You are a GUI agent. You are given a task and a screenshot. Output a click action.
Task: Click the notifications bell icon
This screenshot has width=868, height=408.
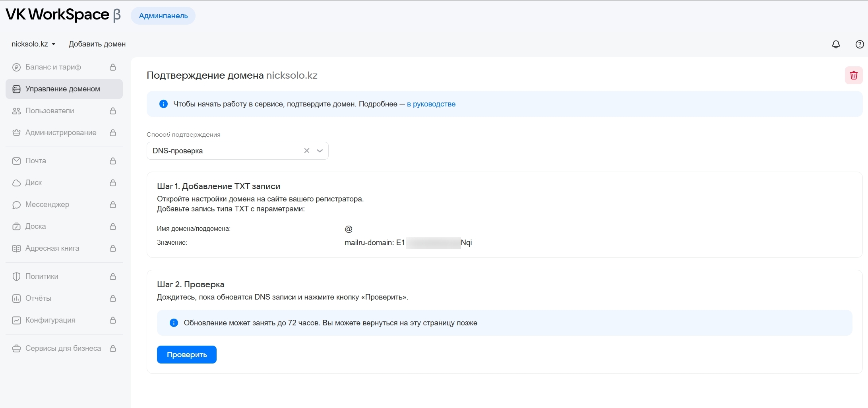(x=836, y=44)
